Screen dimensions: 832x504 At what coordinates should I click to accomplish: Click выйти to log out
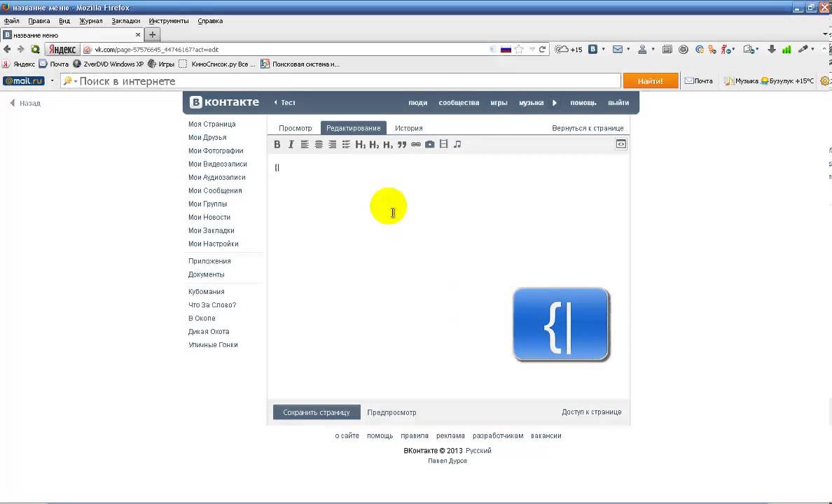click(618, 103)
